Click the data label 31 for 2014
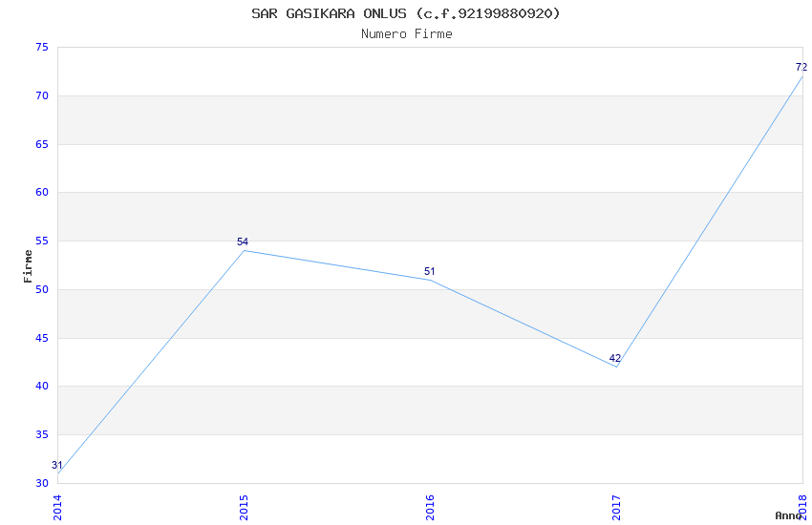The width and height of the screenshot is (812, 525). 57,465
